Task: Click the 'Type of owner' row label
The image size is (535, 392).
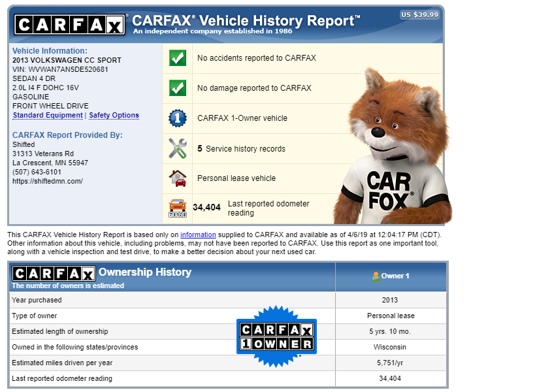Action: (x=35, y=316)
